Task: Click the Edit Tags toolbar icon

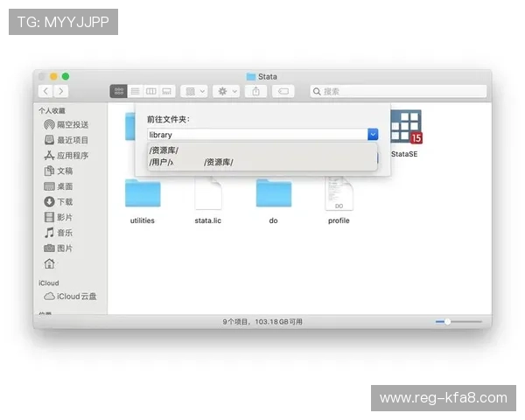Action: pos(283,91)
